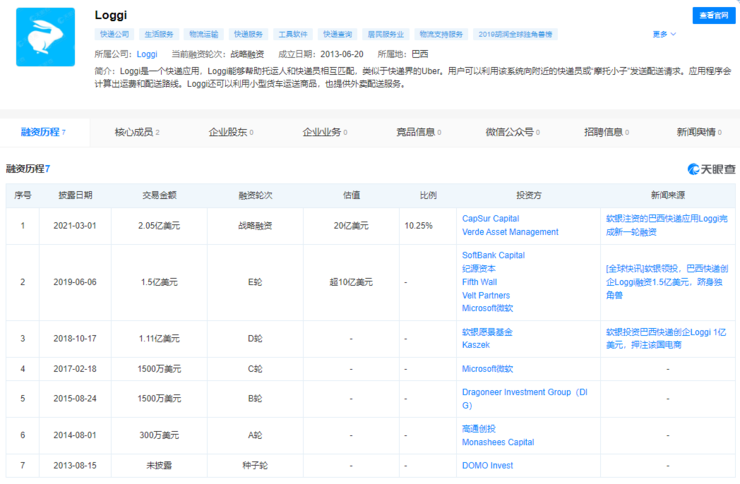The image size is (740, 484).
Task: Open the 2019-06-06 全球快讯 news link
Action: point(667,282)
